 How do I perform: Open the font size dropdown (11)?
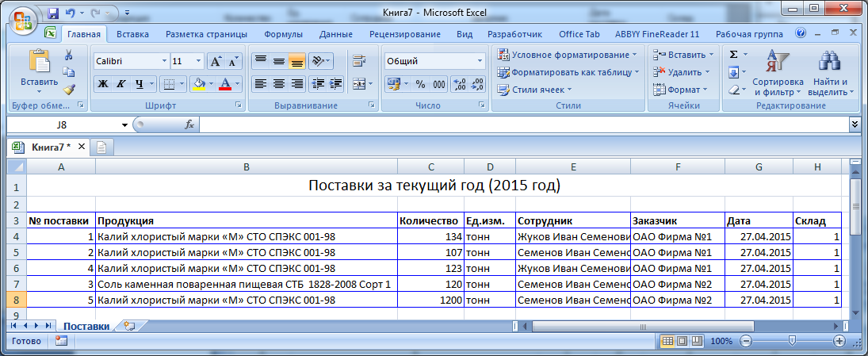click(x=199, y=62)
